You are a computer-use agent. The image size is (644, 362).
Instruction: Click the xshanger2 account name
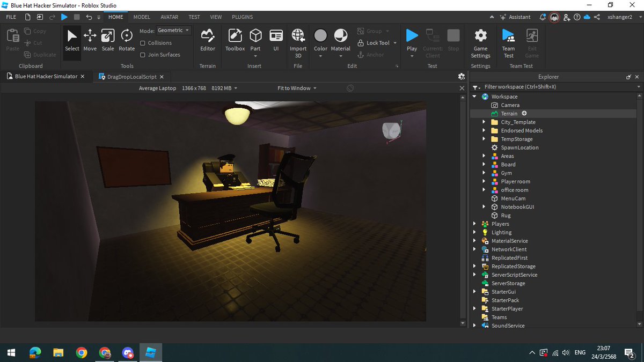(620, 17)
